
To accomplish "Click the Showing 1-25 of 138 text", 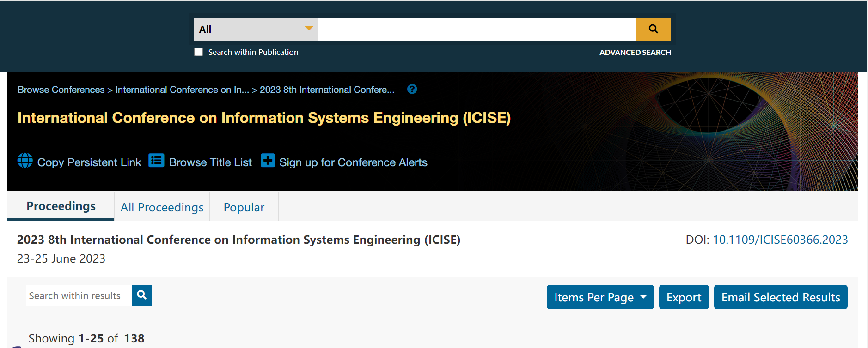I will pyautogui.click(x=86, y=338).
